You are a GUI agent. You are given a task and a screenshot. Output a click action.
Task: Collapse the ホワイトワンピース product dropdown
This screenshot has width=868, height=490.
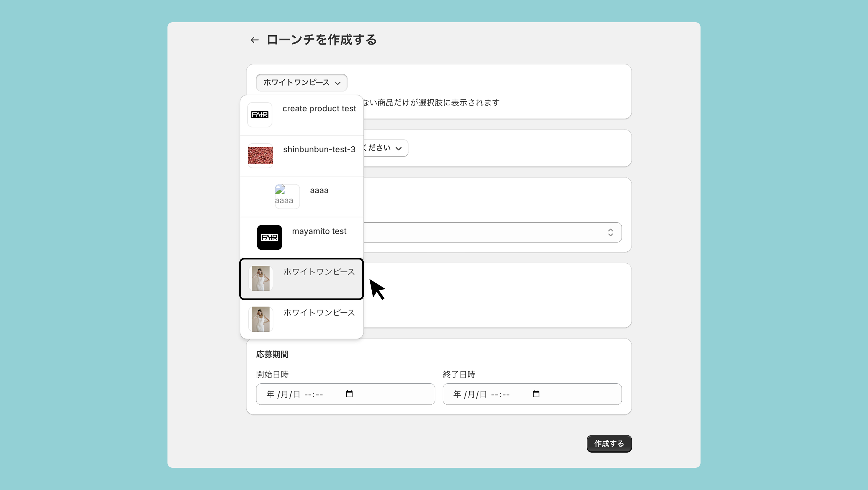301,83
